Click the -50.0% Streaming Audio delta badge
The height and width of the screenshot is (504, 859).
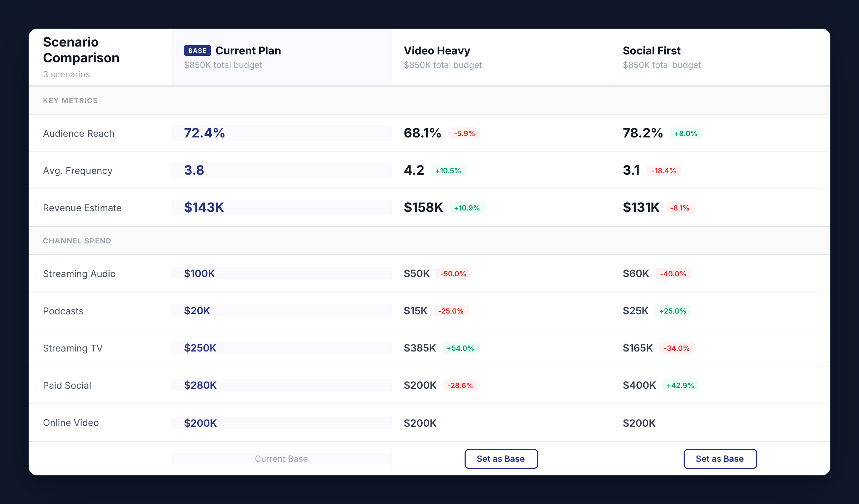coord(453,274)
